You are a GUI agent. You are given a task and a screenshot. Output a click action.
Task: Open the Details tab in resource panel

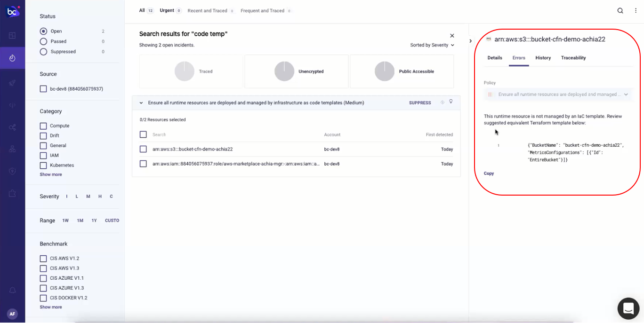pyautogui.click(x=495, y=58)
